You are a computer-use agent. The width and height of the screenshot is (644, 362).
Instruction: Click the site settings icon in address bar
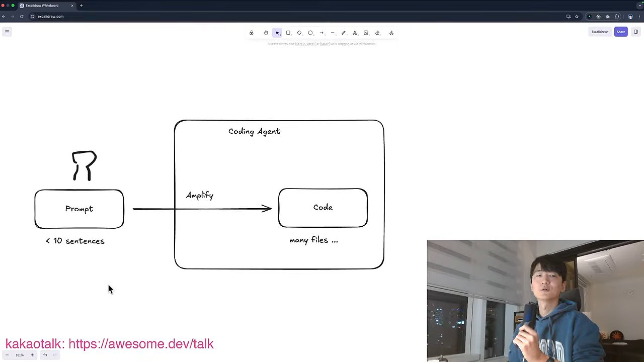coord(33,17)
